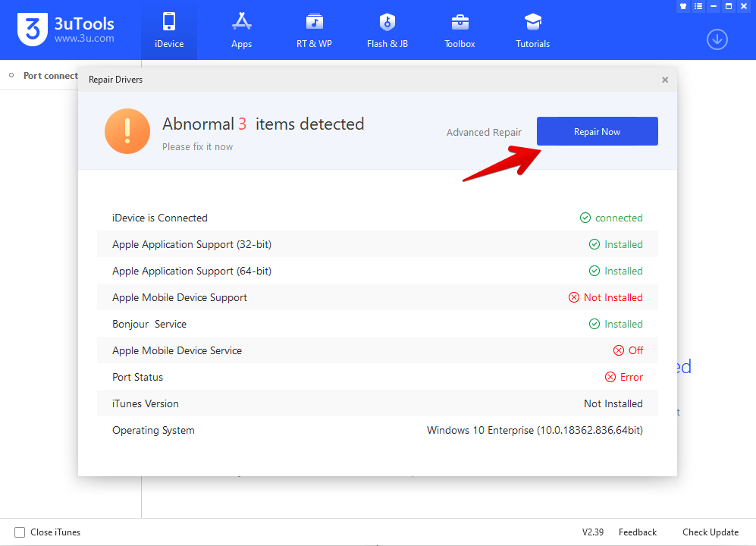Viewport: 756px width, 546px height.
Task: Click the 'Repair Drivers' dialog title
Action: coord(116,80)
